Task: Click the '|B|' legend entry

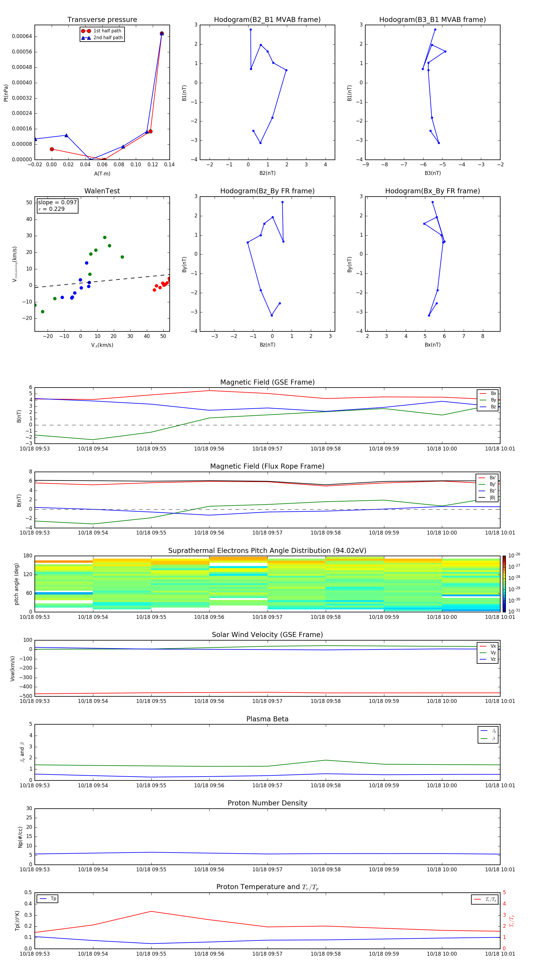Action: tap(487, 498)
